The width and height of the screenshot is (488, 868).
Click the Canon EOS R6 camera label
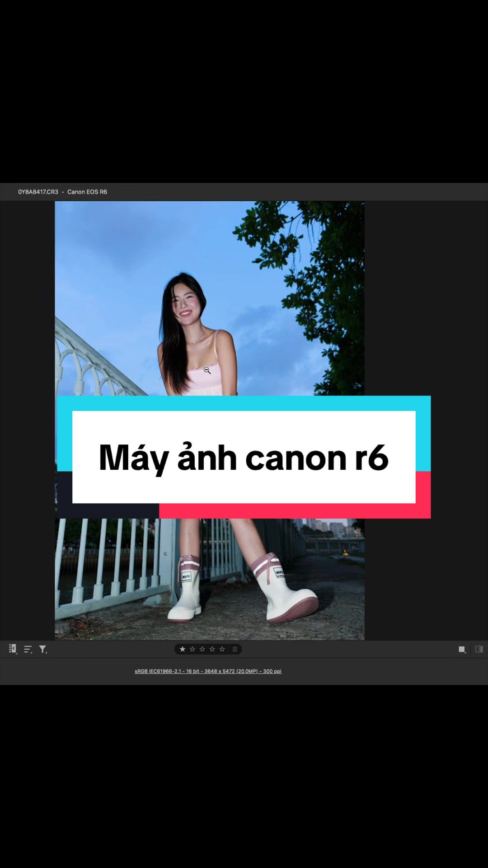(x=87, y=192)
